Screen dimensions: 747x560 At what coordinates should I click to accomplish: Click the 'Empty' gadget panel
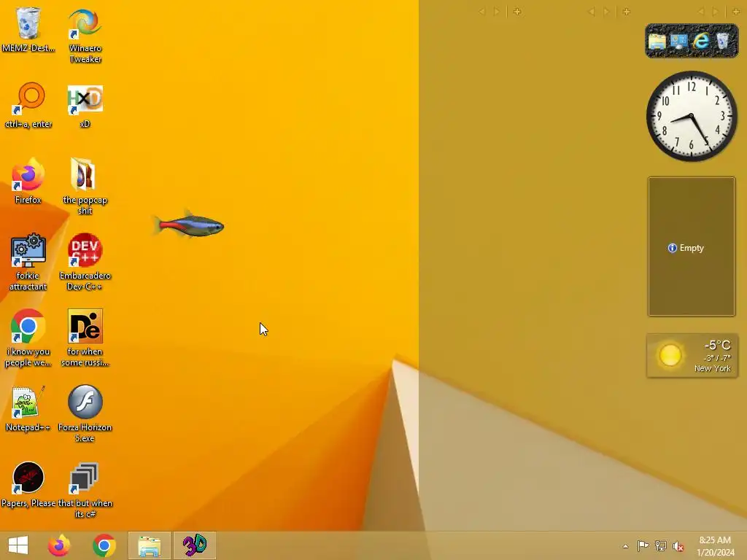692,246
